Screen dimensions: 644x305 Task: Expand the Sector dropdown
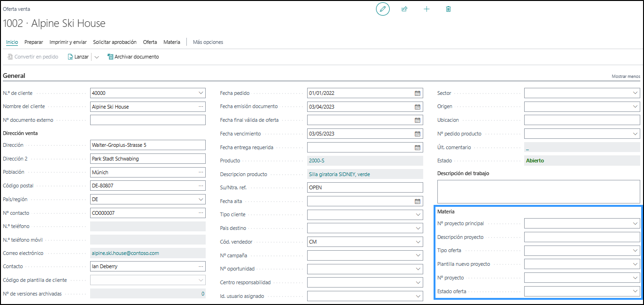click(x=635, y=93)
